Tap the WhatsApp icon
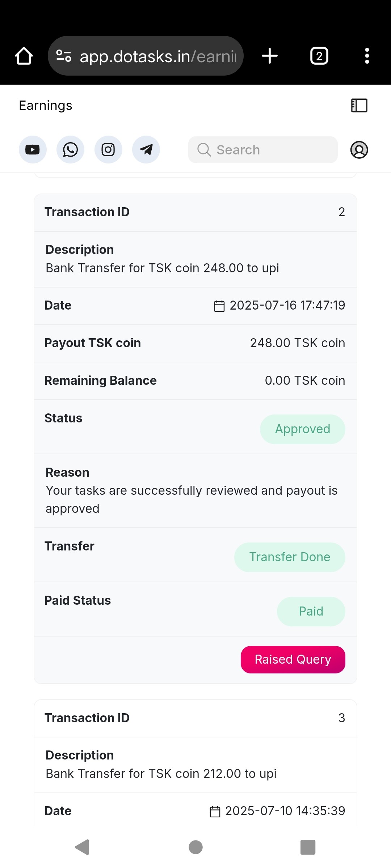The width and height of the screenshot is (391, 868). coord(70,150)
